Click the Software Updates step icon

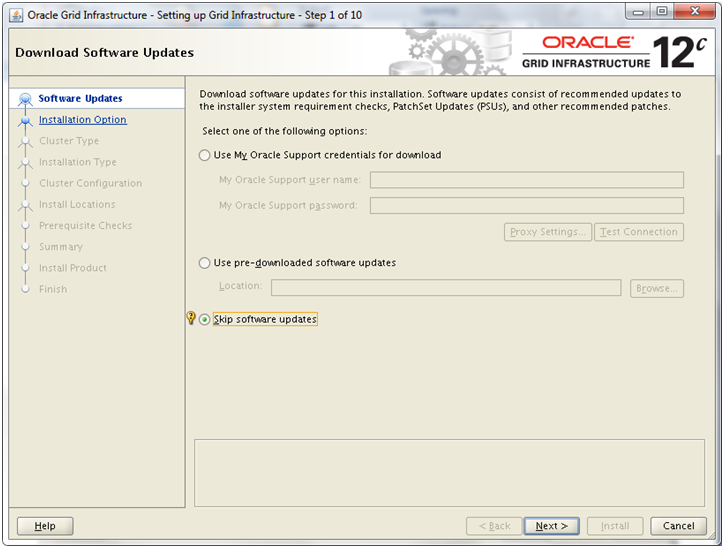pos(25,98)
